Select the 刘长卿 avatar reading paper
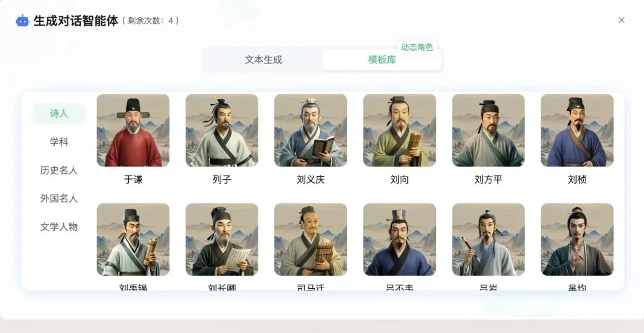Image resolution: width=644 pixels, height=333 pixels. (x=222, y=239)
